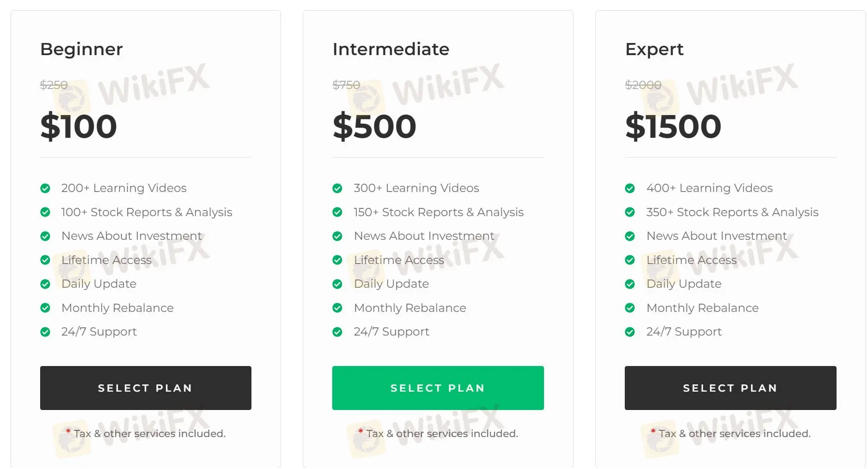Click checkmark icon next to 100+ Stock Reports

coord(45,212)
